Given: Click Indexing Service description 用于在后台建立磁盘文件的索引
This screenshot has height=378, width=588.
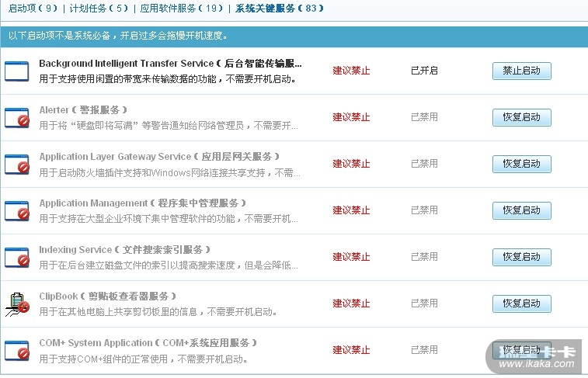Looking at the screenshot, I should (169, 265).
